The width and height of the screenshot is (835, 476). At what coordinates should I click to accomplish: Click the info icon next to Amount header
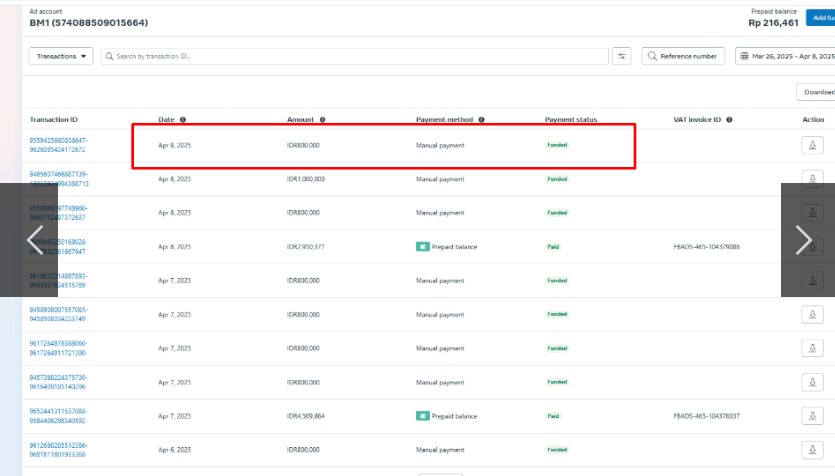click(323, 120)
